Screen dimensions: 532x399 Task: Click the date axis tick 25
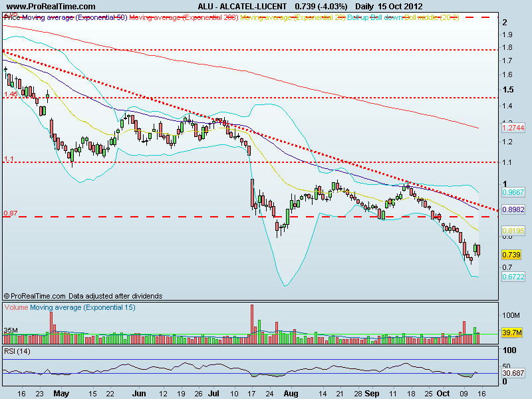(x=428, y=394)
